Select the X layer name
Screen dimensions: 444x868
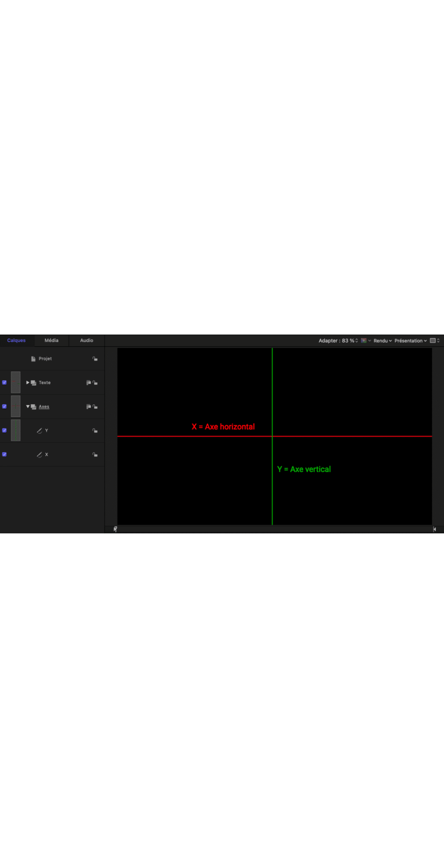pyautogui.click(x=46, y=454)
